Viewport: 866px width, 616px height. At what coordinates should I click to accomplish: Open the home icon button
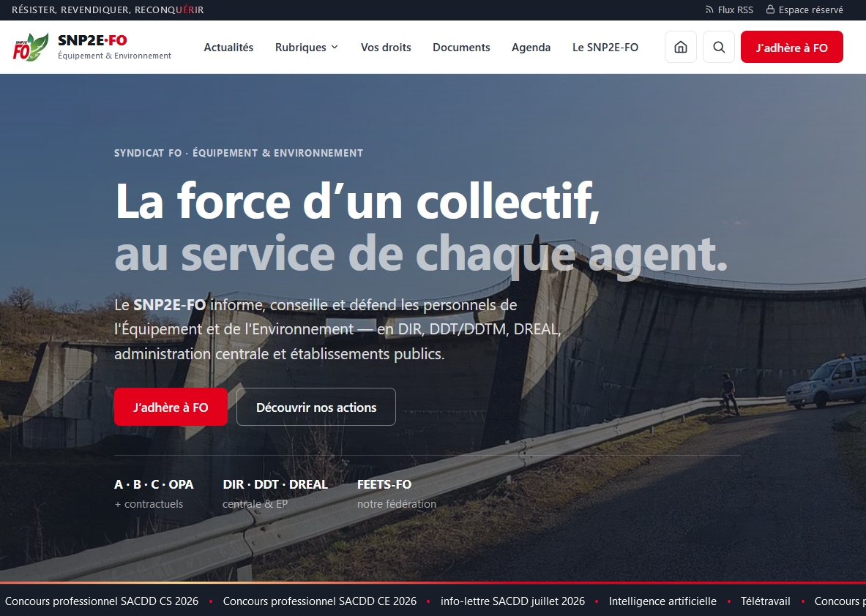(x=681, y=47)
